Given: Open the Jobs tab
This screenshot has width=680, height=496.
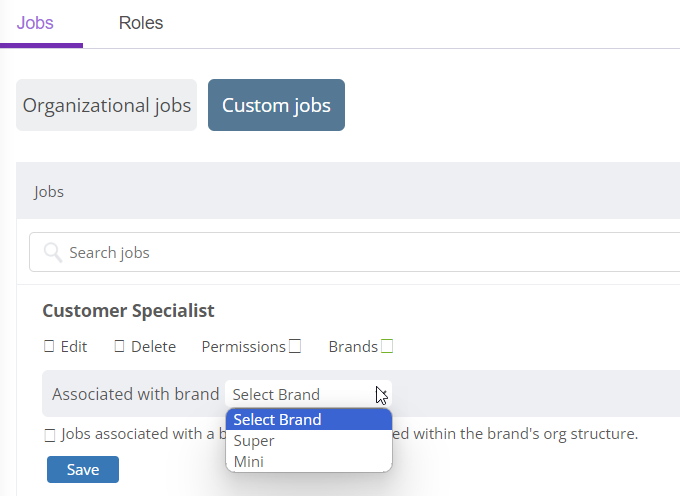Looking at the screenshot, I should click(35, 23).
